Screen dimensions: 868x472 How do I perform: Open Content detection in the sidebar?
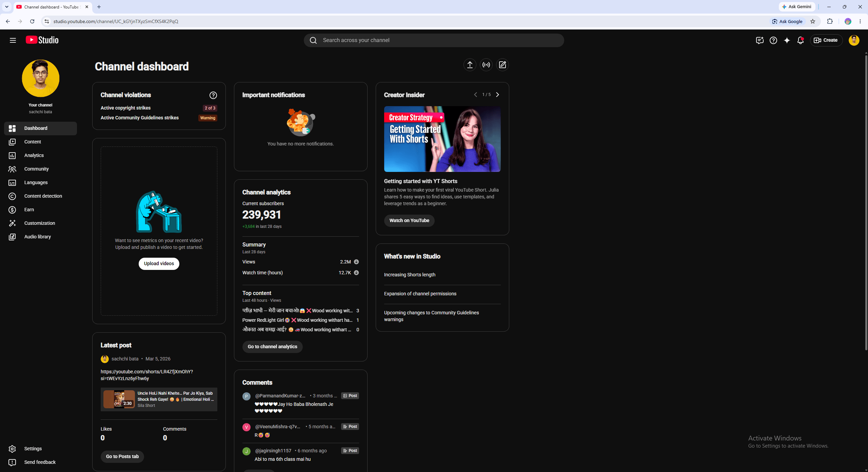coord(40,196)
